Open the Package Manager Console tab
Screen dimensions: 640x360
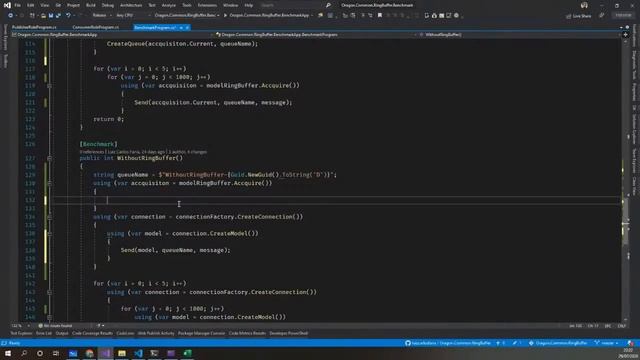(x=201, y=333)
